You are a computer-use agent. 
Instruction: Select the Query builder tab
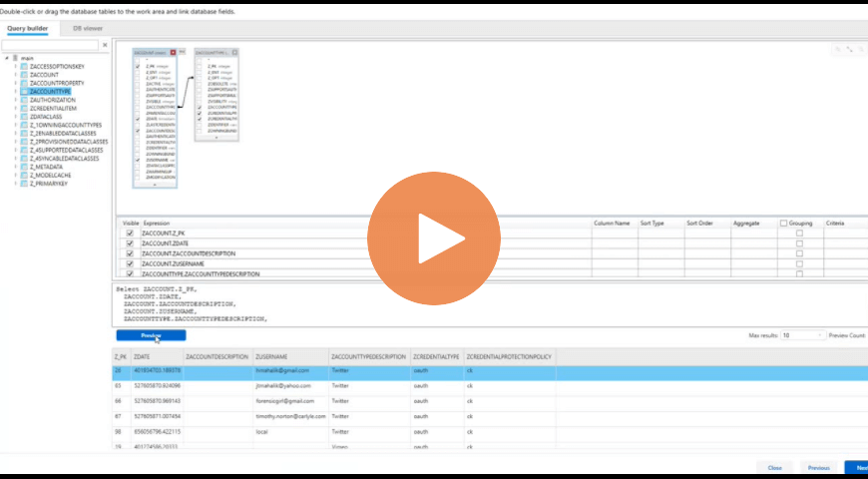click(29, 29)
